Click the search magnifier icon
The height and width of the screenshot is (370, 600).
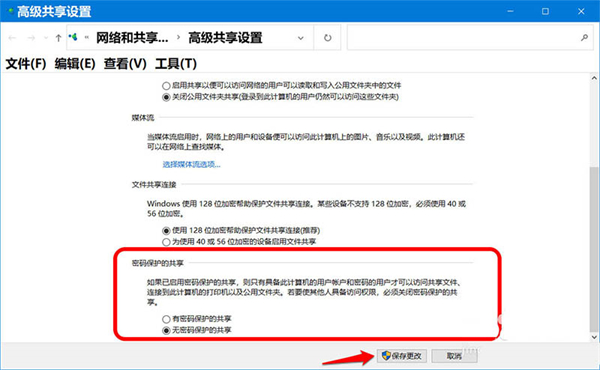[584, 37]
